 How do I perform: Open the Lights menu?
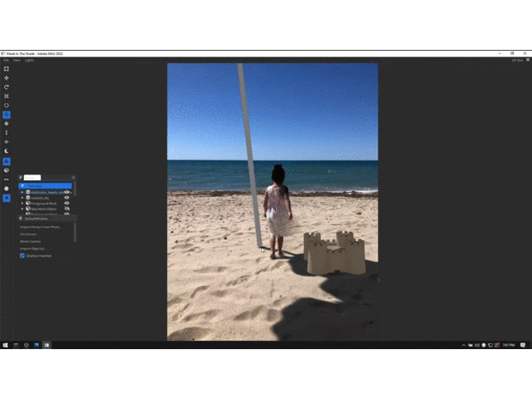(x=29, y=60)
